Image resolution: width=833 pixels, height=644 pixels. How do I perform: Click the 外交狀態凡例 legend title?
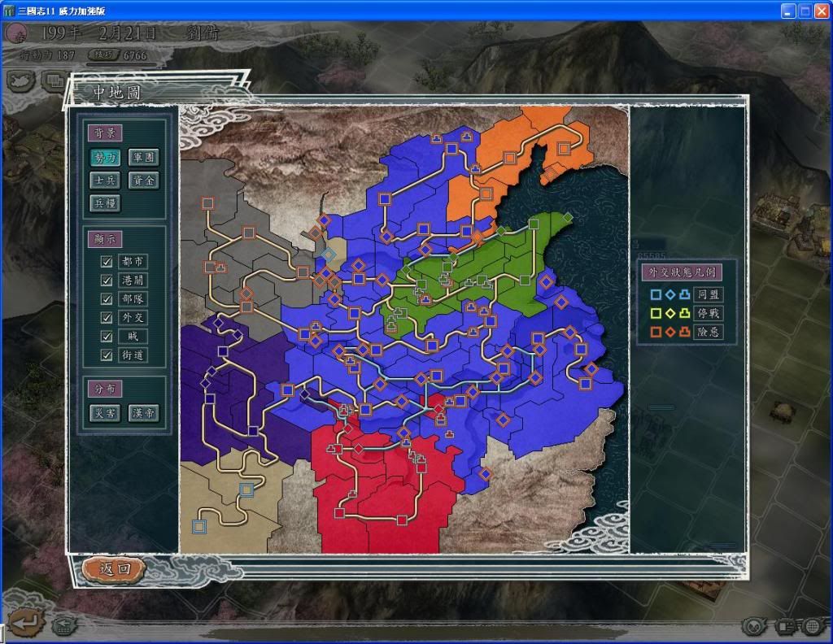coord(682,272)
